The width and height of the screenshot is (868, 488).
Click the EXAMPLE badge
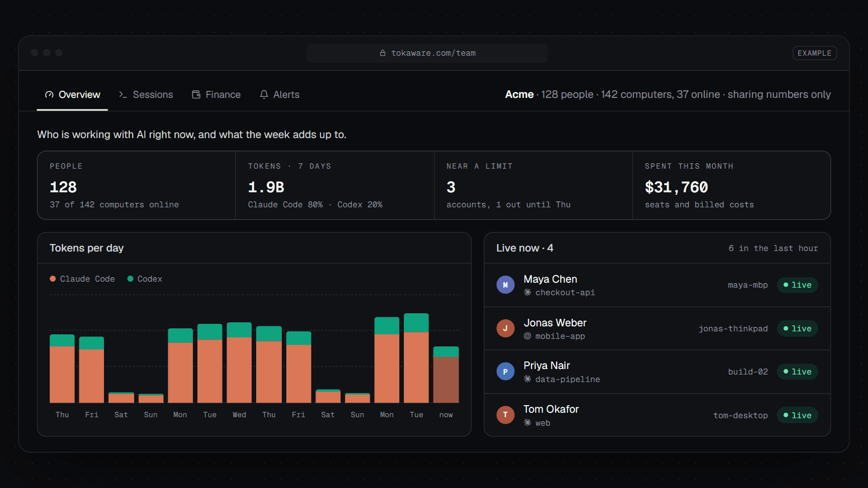pos(814,53)
